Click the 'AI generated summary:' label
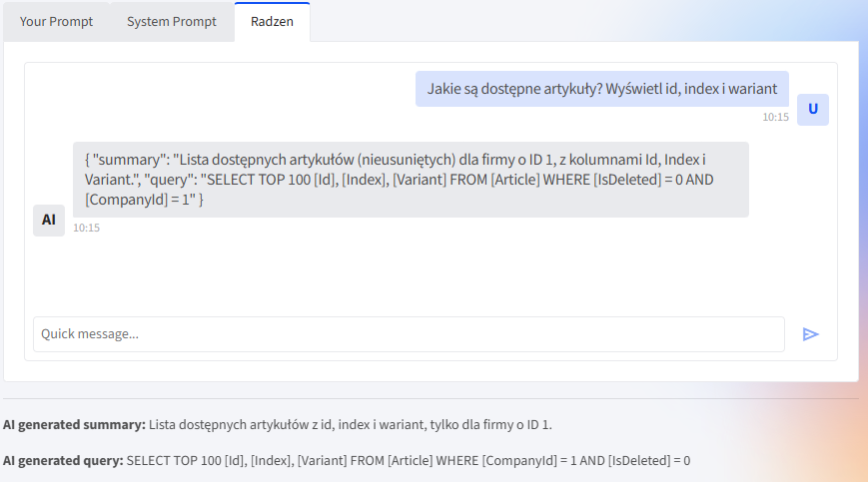 tap(74, 424)
